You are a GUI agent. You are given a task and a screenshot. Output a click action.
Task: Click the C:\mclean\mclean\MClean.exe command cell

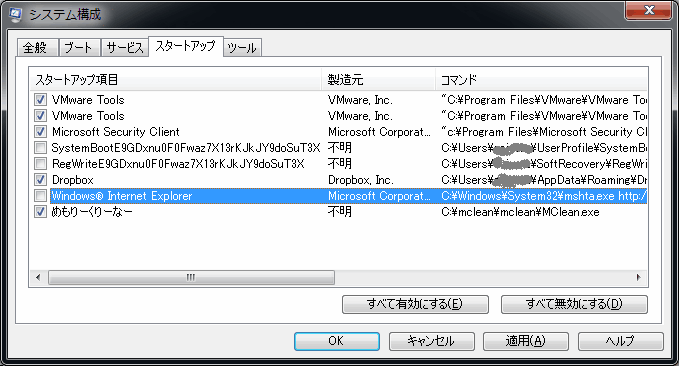point(521,212)
